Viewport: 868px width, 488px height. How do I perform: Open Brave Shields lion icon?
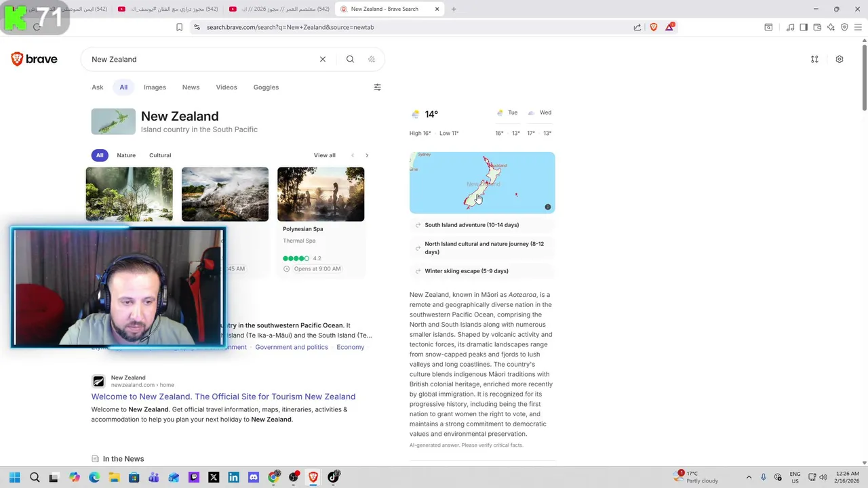[654, 27]
